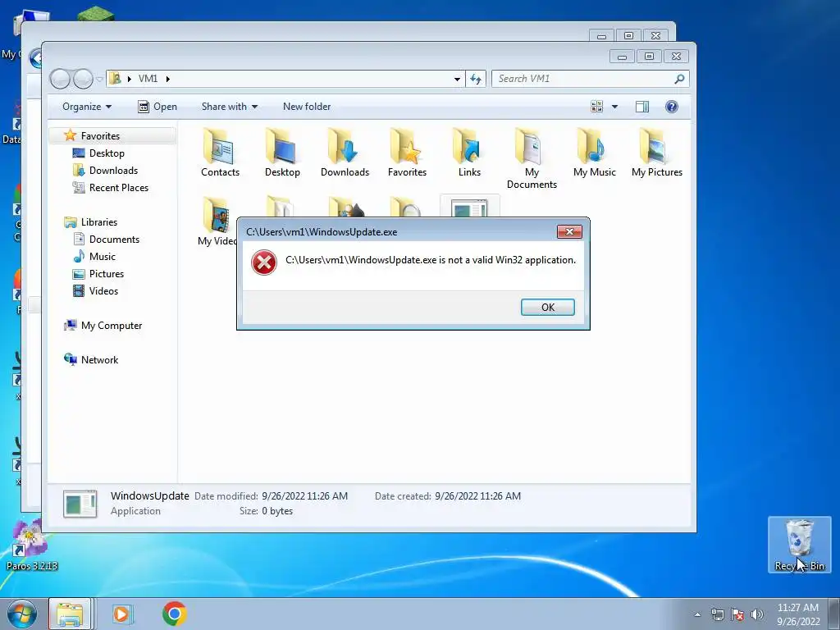Open the Downloads folder icon in file list
The width and height of the screenshot is (840, 630).
[345, 152]
